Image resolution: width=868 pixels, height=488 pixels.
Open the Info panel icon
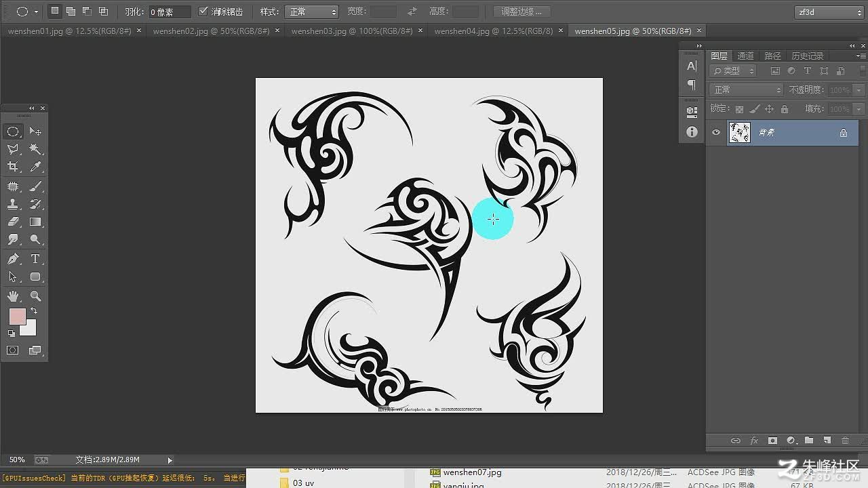(x=692, y=131)
